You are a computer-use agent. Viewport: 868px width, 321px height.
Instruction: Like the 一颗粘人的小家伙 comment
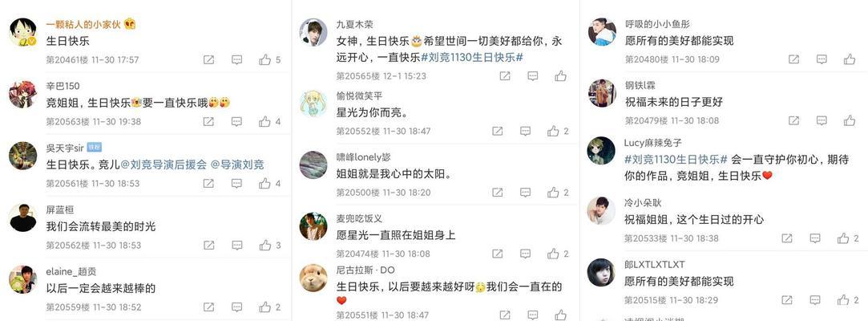(x=265, y=60)
